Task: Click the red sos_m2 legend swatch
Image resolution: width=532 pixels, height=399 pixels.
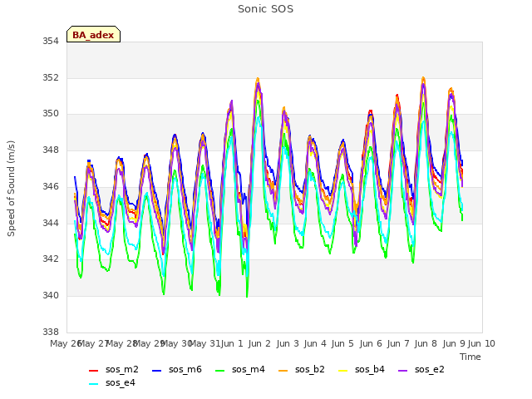Action: [93, 371]
